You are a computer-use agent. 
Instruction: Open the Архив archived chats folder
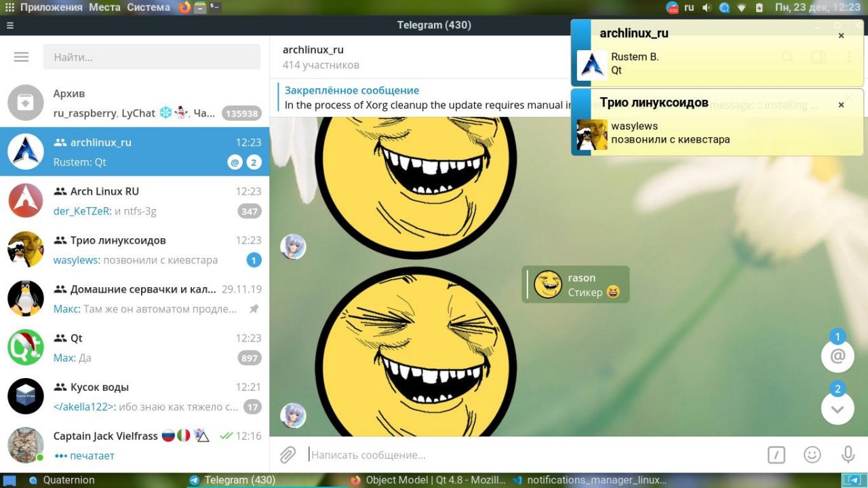tap(135, 103)
